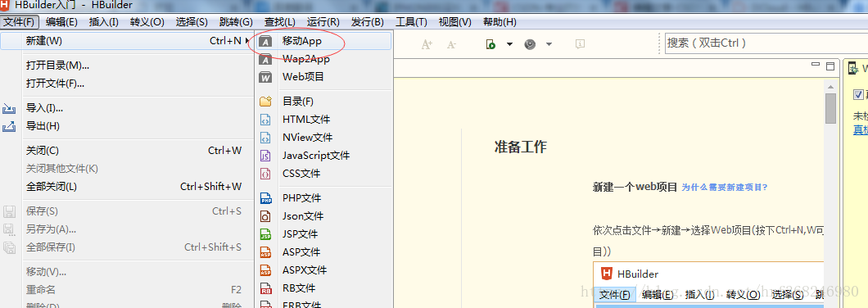Choose greyed 关闭其他文件(K) entry

126,169
